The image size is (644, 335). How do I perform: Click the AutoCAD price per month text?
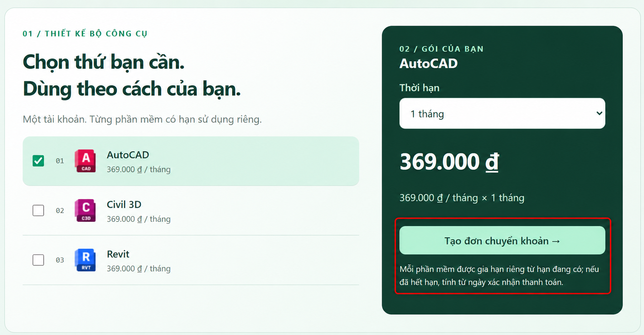(139, 169)
